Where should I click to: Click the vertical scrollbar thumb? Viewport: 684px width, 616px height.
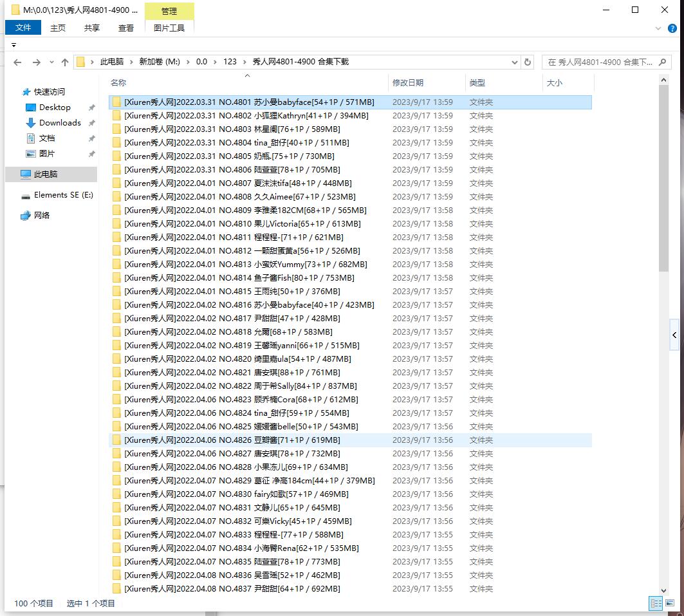coord(663,178)
